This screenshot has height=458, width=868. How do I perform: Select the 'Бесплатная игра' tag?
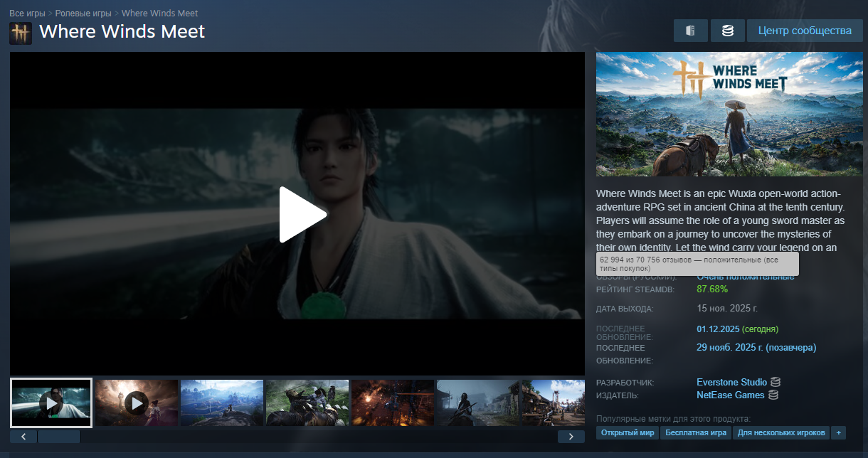pyautogui.click(x=696, y=432)
